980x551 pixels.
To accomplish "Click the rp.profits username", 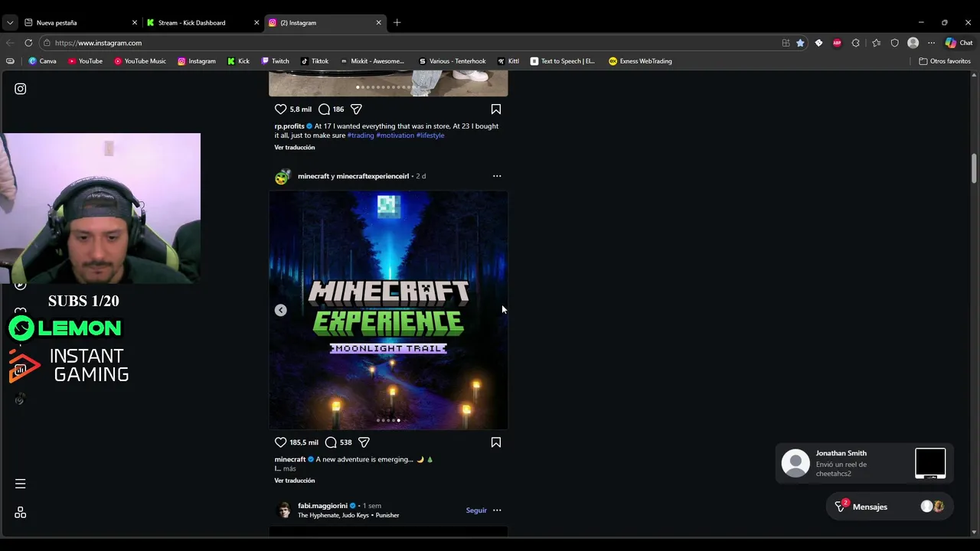I will [289, 126].
